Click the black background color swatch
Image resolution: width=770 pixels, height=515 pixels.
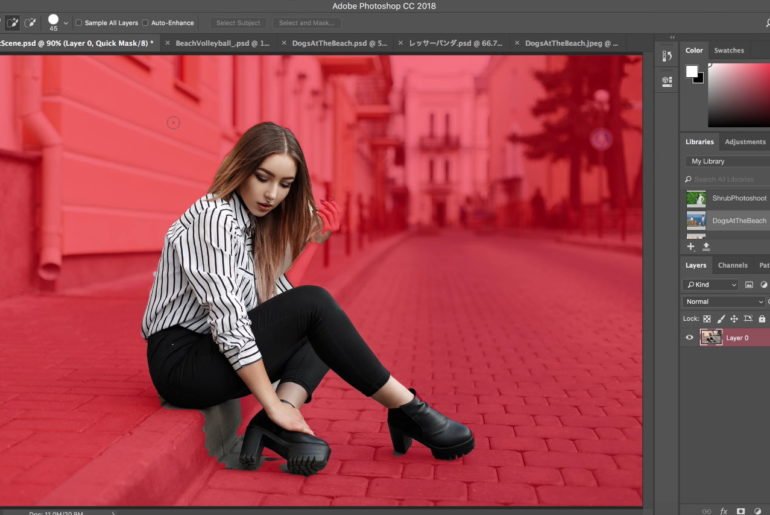click(700, 79)
